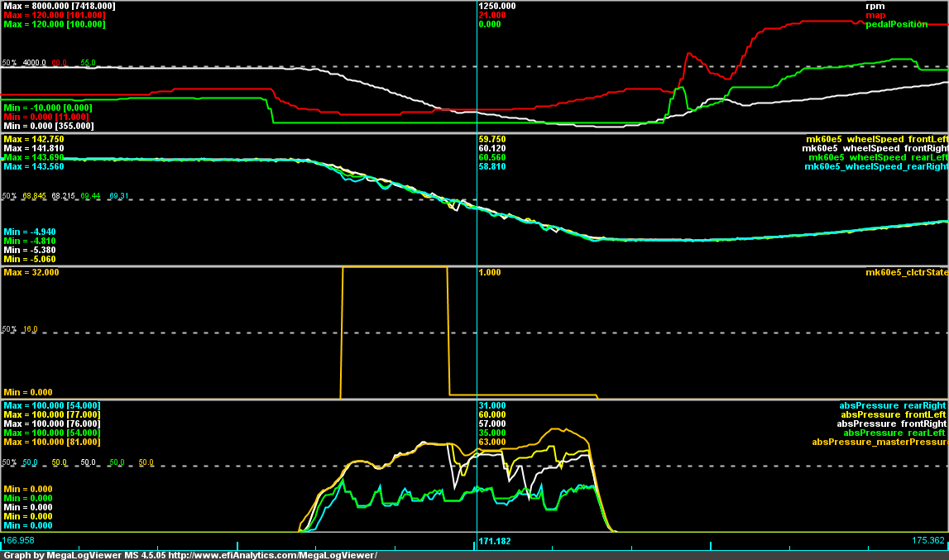
Task: Click the clctrState Max = 32.000 label
Action: click(x=31, y=272)
